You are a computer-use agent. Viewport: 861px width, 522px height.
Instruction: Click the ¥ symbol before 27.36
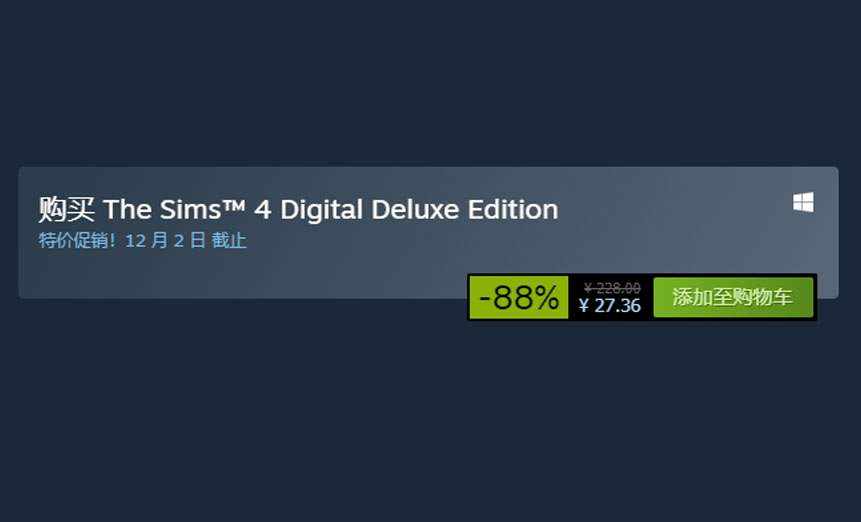point(584,306)
